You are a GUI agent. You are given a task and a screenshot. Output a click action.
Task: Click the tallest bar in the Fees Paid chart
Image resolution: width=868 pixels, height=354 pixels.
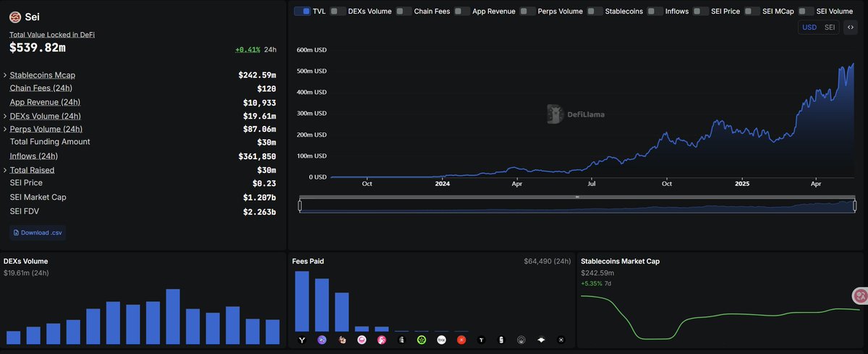(x=302, y=301)
